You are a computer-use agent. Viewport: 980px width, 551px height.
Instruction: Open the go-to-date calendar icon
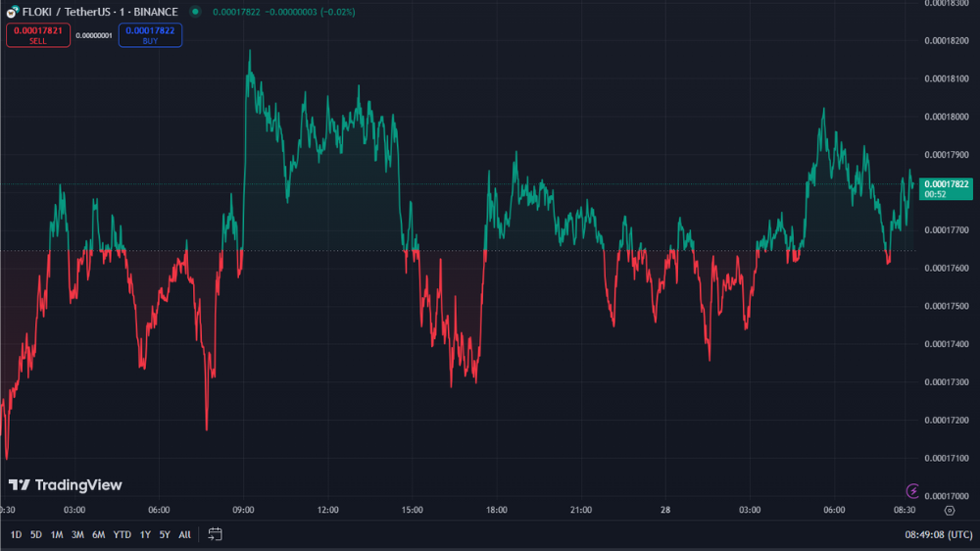pyautogui.click(x=215, y=534)
